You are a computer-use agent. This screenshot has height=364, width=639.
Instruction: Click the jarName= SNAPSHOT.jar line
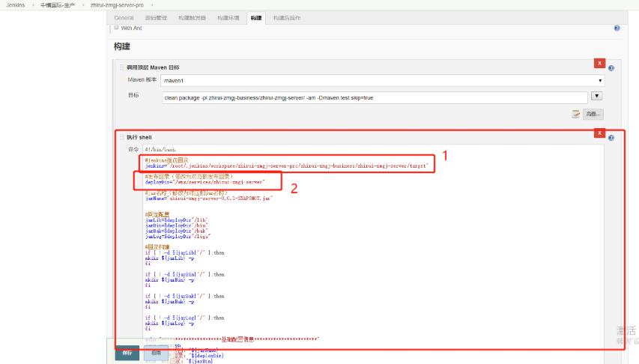(x=209, y=198)
